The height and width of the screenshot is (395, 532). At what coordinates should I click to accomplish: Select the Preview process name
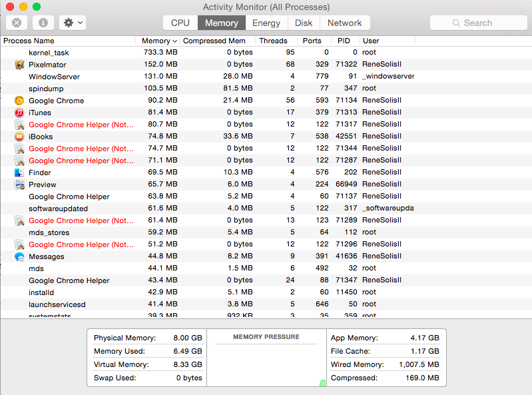point(43,185)
